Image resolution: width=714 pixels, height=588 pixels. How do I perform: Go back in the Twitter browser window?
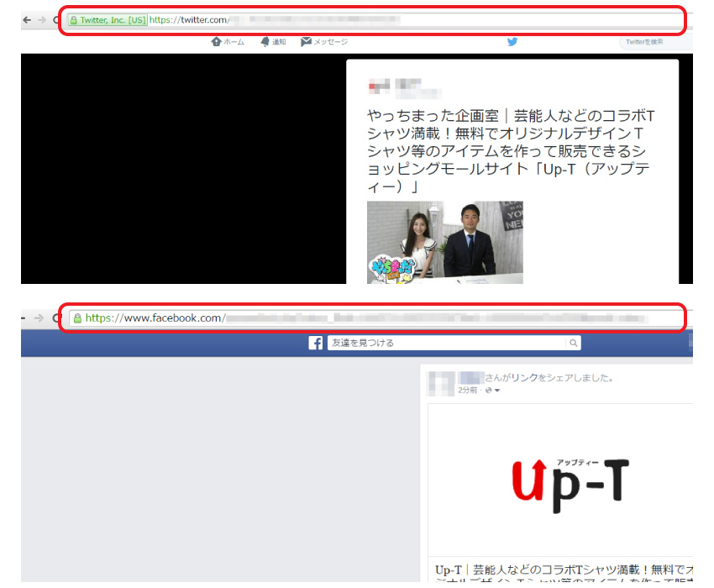tap(27, 20)
